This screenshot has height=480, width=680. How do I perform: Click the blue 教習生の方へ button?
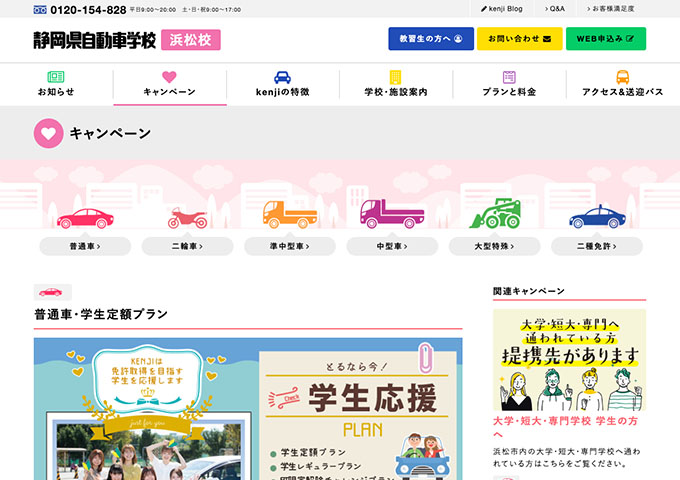[x=431, y=39]
